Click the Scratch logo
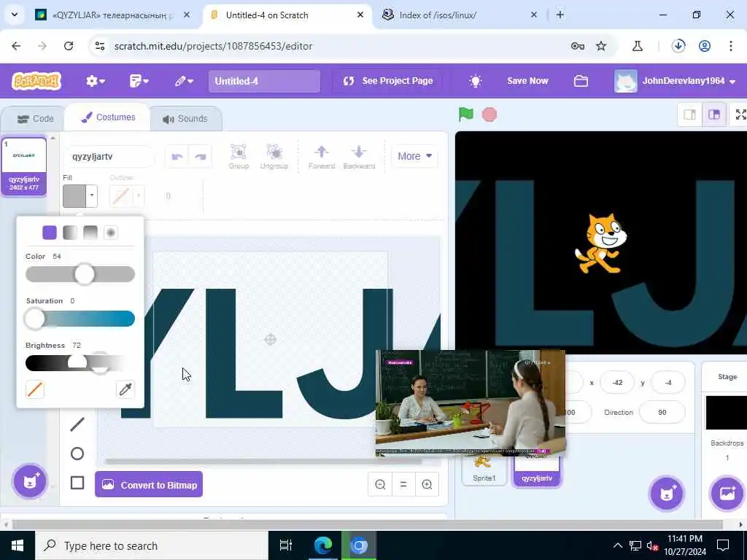 [x=36, y=81]
